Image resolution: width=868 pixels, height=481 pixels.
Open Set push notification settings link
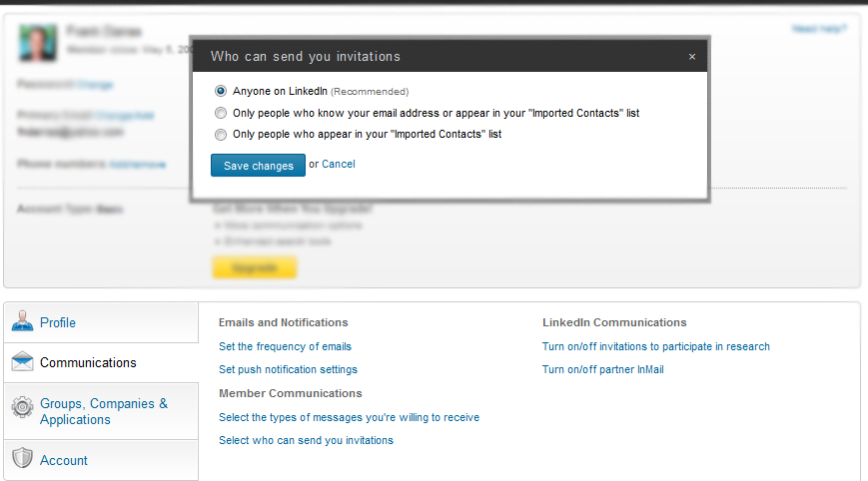coord(288,370)
